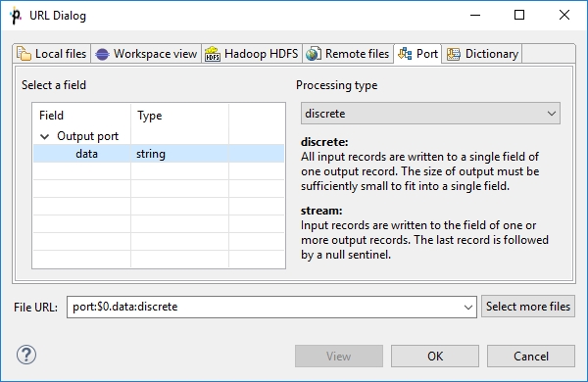Image resolution: width=588 pixels, height=382 pixels.
Task: Maximize the URL Dialog window
Action: point(519,15)
